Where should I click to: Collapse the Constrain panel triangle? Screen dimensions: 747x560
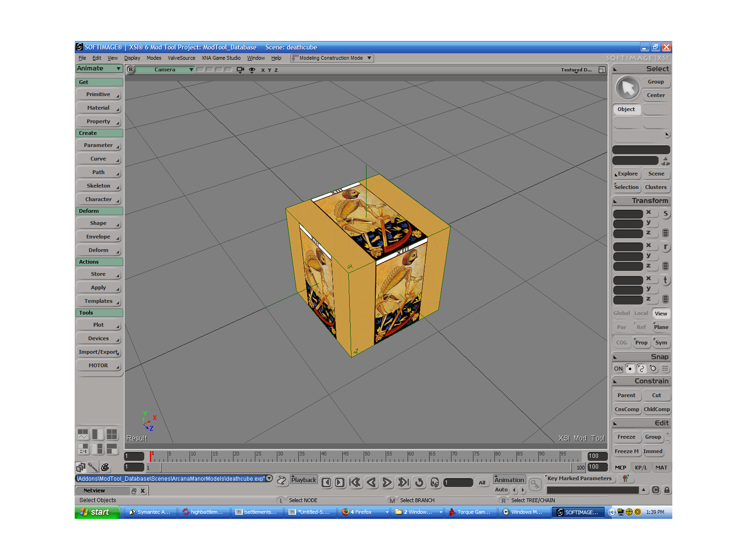tap(615, 381)
